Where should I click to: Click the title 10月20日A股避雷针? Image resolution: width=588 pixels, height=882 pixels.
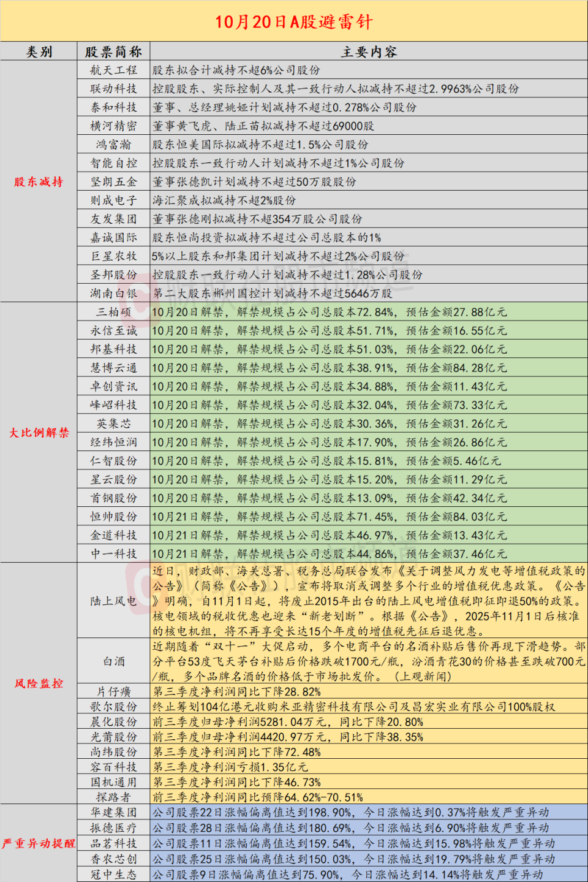[x=294, y=21]
